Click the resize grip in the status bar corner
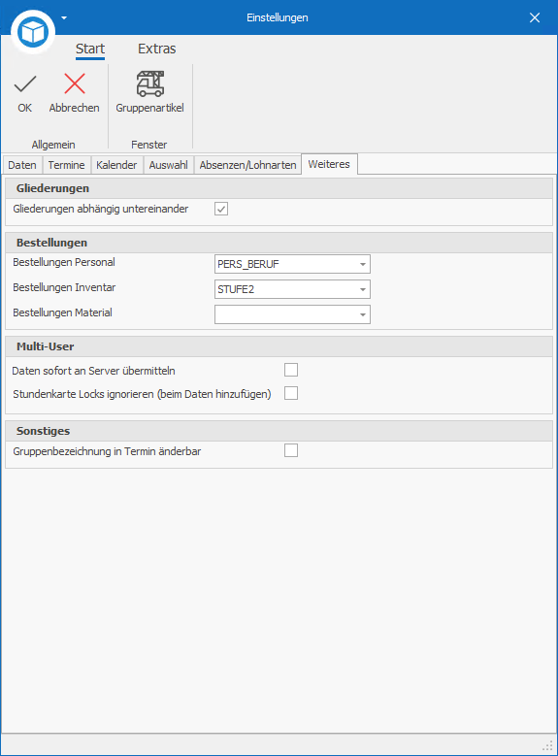Screen dimensions: 558x756 [x=548, y=746]
